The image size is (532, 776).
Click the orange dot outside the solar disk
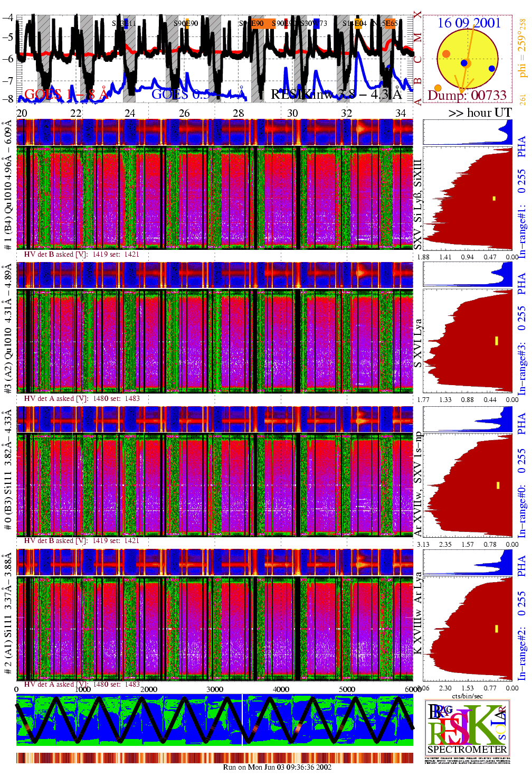[x=438, y=88]
